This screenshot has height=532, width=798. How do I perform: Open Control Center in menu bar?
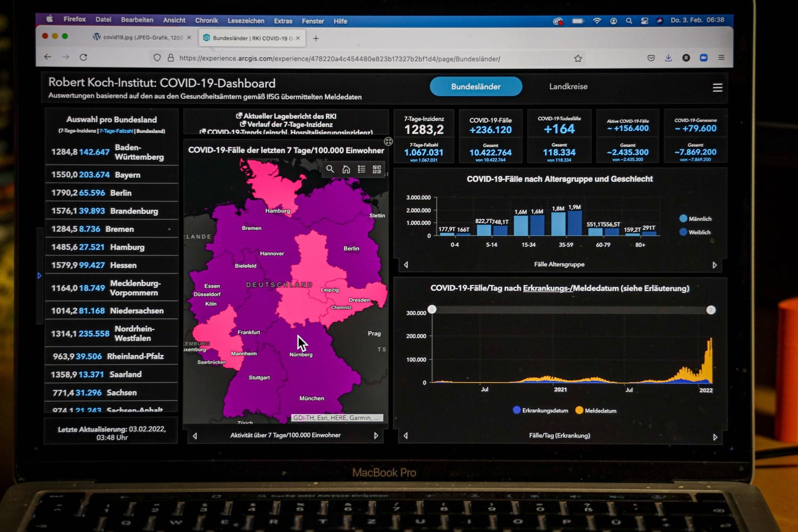coord(644,21)
